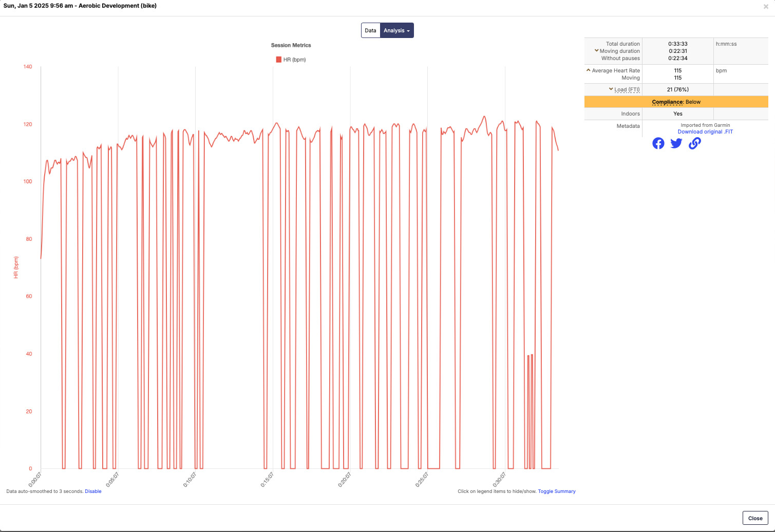This screenshot has width=775, height=532.
Task: Close the dialog with the top-right X
Action: 766,7
